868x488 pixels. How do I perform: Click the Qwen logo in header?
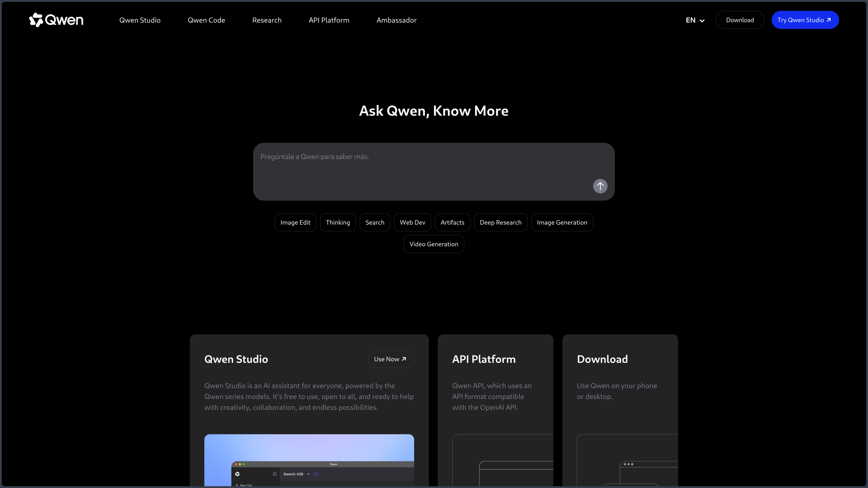pyautogui.click(x=56, y=20)
